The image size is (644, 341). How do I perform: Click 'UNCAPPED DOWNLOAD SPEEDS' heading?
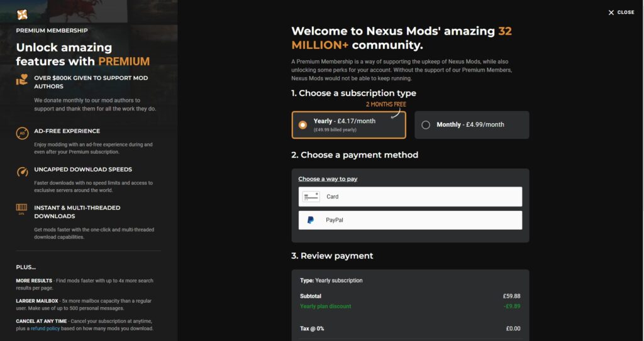click(x=83, y=169)
